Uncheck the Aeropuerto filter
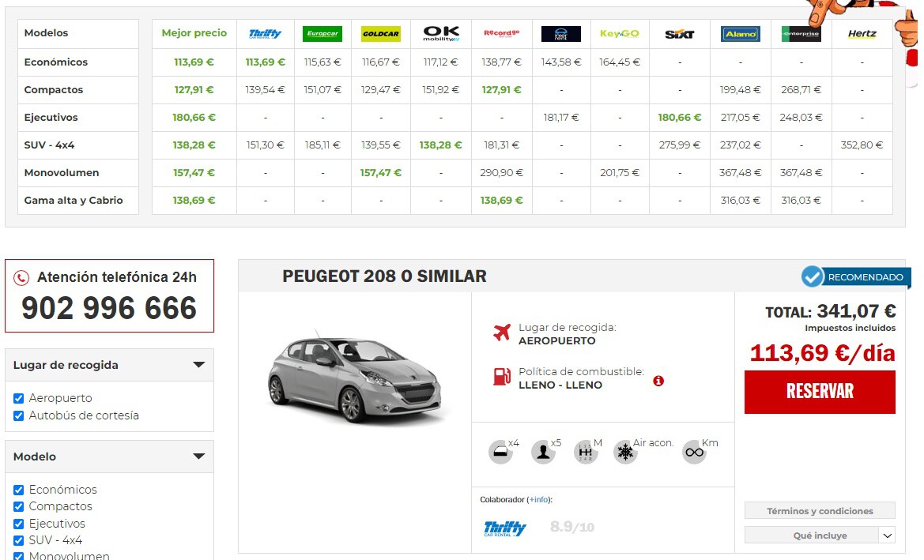The width and height of the screenshot is (924, 560). [x=18, y=398]
